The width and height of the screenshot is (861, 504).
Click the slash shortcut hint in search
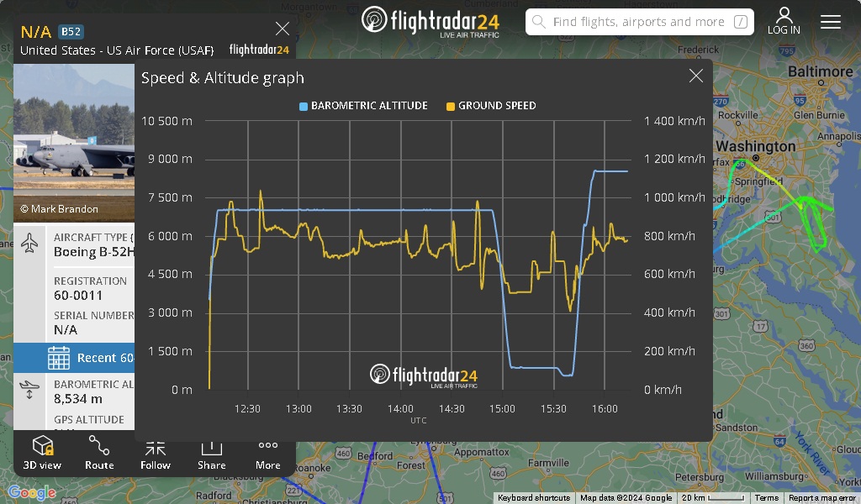pos(740,22)
